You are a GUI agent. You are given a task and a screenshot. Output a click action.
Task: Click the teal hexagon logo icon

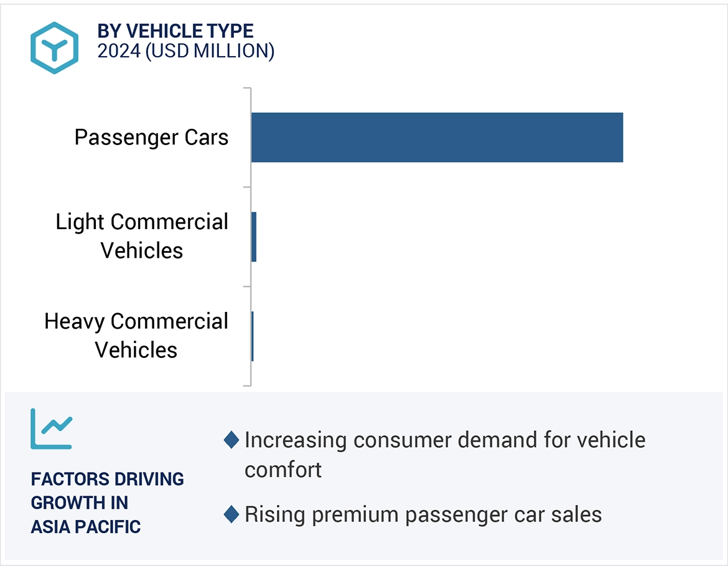54,48
